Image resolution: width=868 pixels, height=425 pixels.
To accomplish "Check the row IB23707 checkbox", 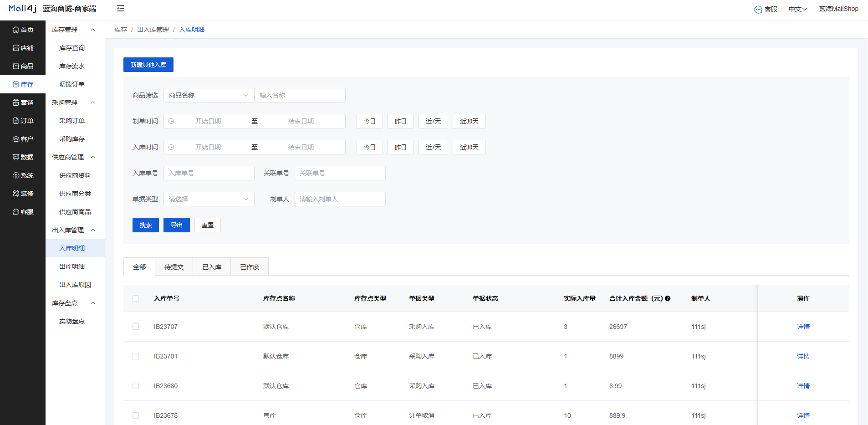I will pyautogui.click(x=136, y=327).
